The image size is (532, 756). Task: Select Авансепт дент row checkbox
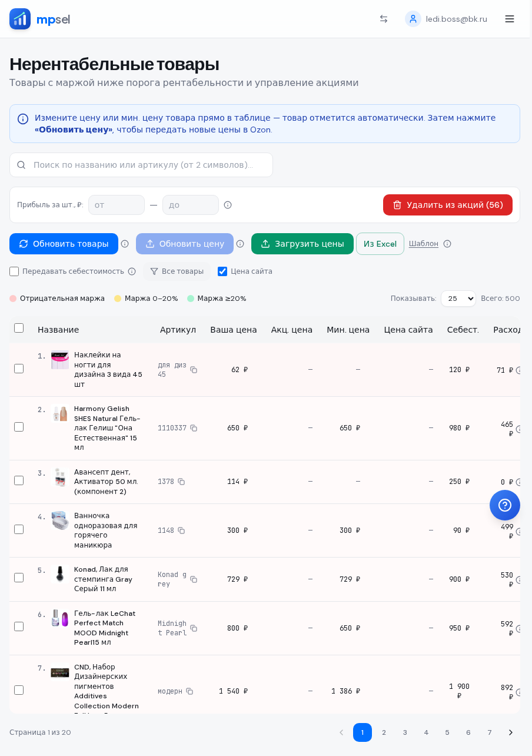19,480
